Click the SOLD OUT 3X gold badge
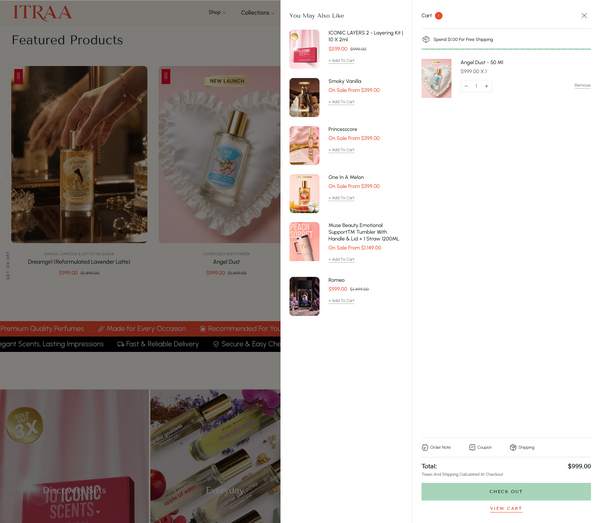Screen dimensions: 600x523 24,425
